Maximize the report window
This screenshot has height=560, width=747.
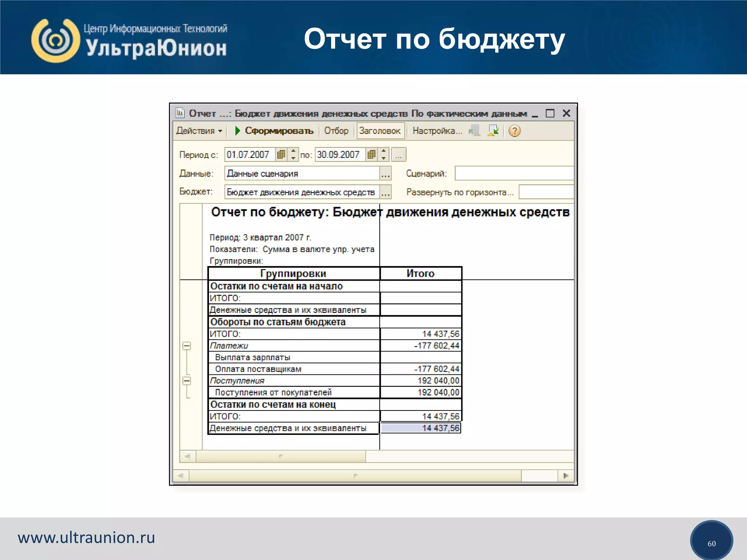550,113
